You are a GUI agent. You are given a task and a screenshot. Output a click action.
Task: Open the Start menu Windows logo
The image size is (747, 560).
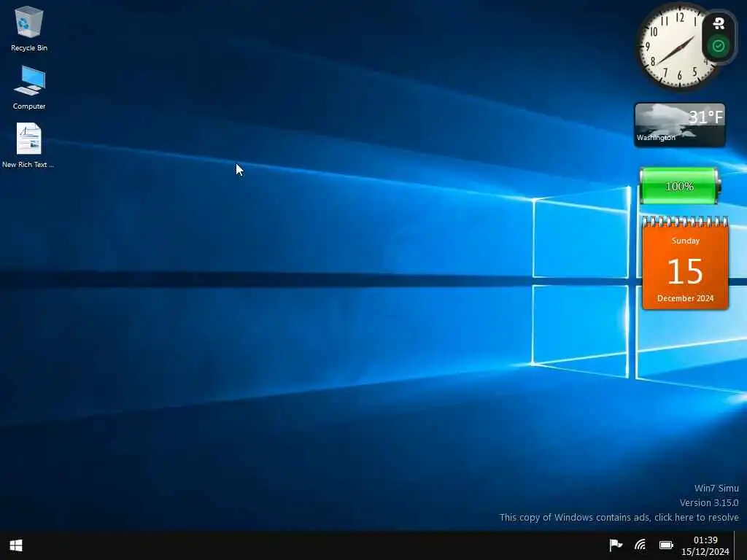click(16, 545)
